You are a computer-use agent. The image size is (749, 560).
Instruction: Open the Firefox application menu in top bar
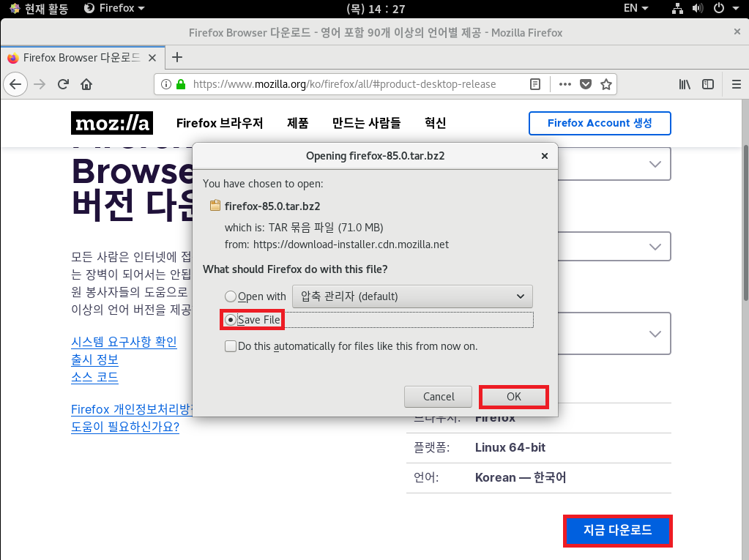pos(114,9)
